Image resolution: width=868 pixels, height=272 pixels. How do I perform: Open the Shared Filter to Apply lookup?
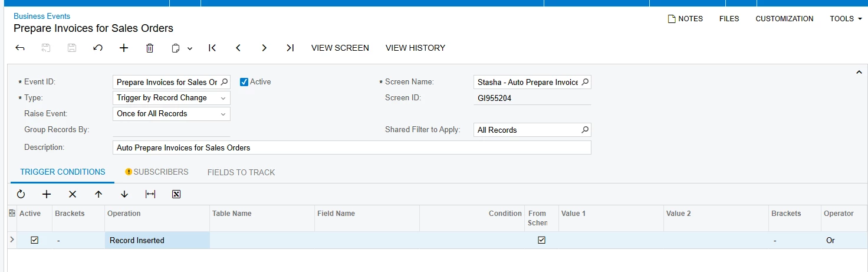pos(585,130)
